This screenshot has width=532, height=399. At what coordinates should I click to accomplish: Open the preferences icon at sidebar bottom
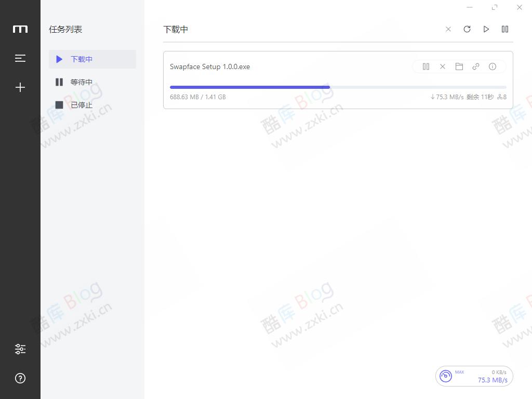click(x=20, y=349)
